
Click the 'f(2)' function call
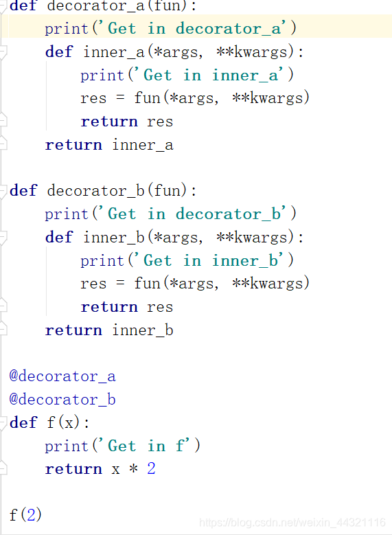tap(25, 515)
